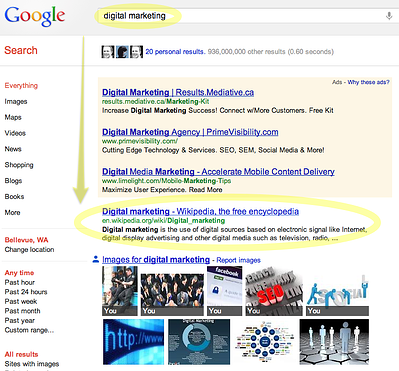Image resolution: width=399 pixels, height=371 pixels.
Task: Open the facebook screenshot thumbnail
Action: pos(224,291)
